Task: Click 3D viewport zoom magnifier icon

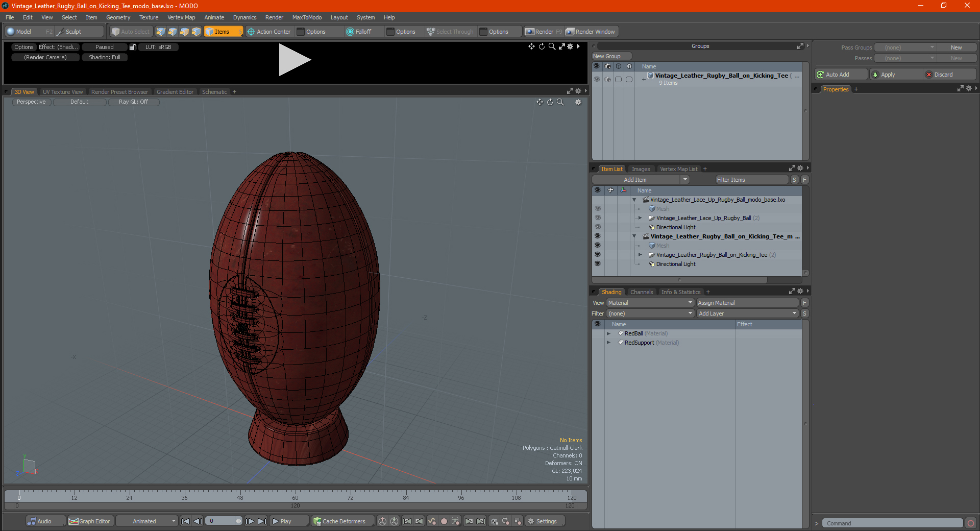Action: (x=560, y=102)
